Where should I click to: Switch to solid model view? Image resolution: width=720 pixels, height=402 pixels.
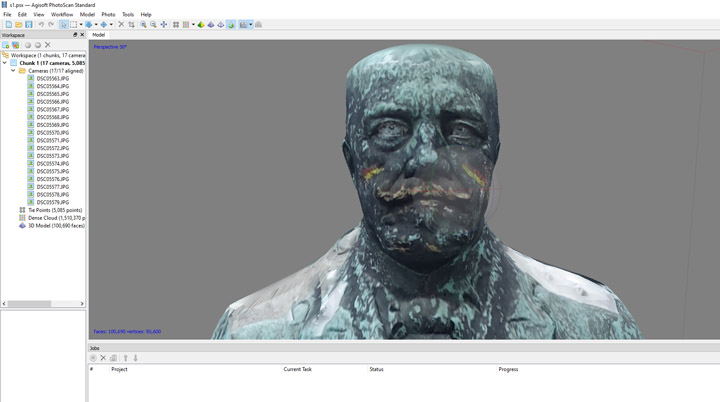211,24
